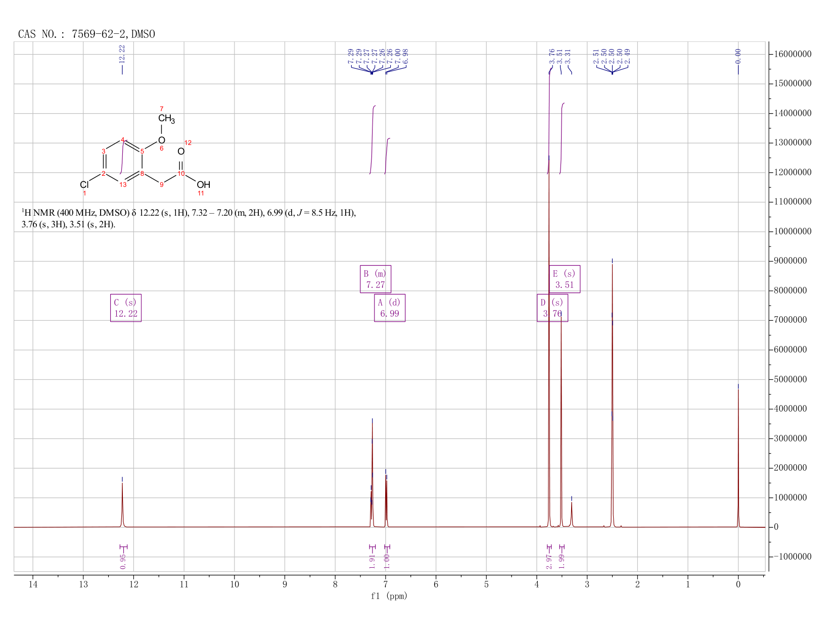Click the CAS NO. title text
Viewport: 834px width, 644px height.
pyautogui.click(x=86, y=34)
